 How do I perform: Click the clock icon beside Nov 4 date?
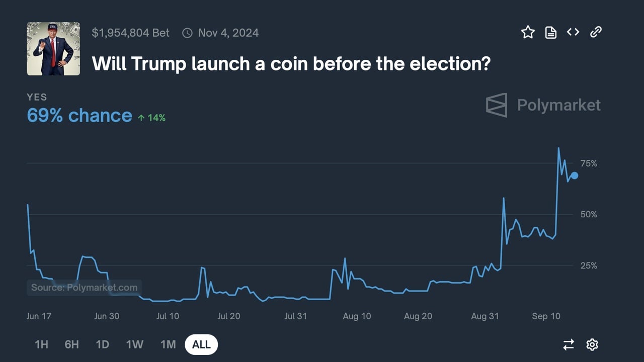pos(187,32)
